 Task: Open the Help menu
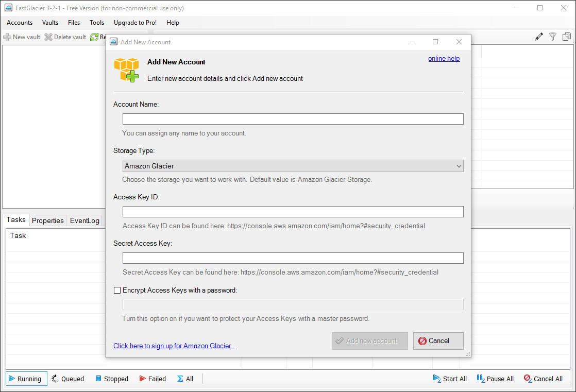point(173,23)
